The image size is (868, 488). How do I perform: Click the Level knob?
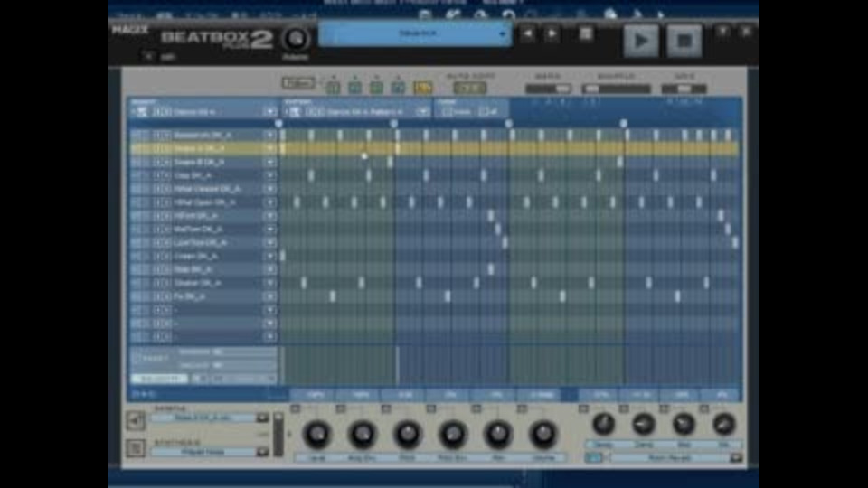point(317,435)
